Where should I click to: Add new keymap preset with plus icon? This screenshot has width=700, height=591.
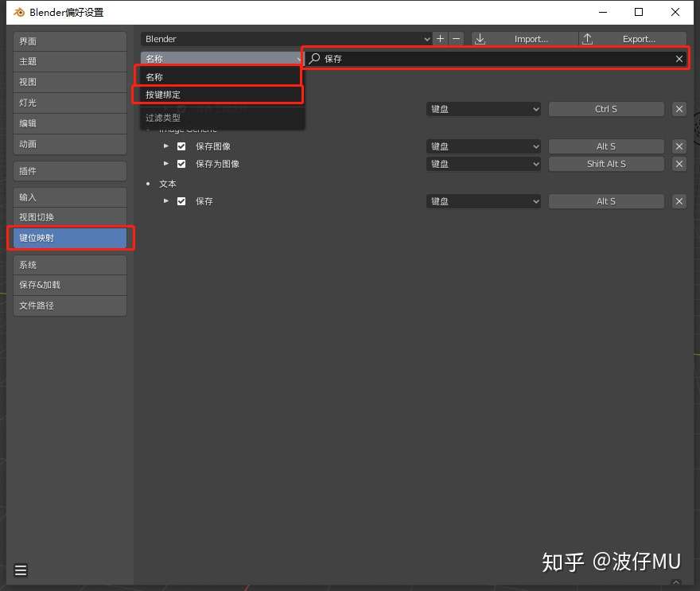440,39
